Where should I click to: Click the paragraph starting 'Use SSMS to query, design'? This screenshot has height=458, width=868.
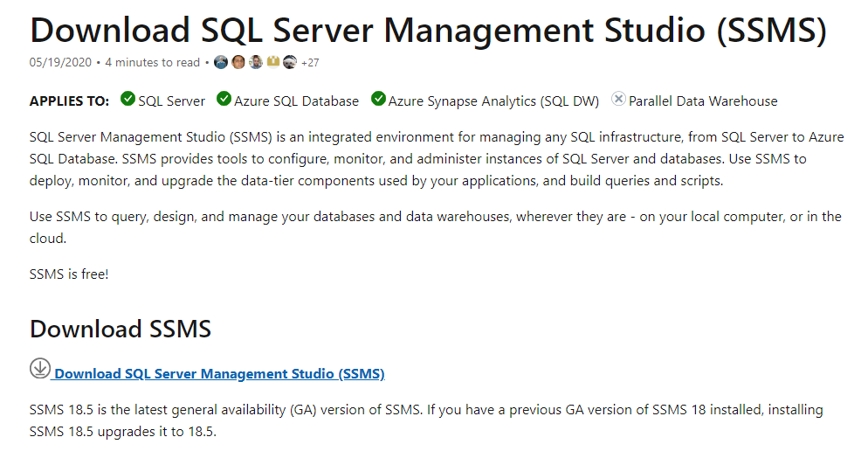pyautogui.click(x=436, y=227)
